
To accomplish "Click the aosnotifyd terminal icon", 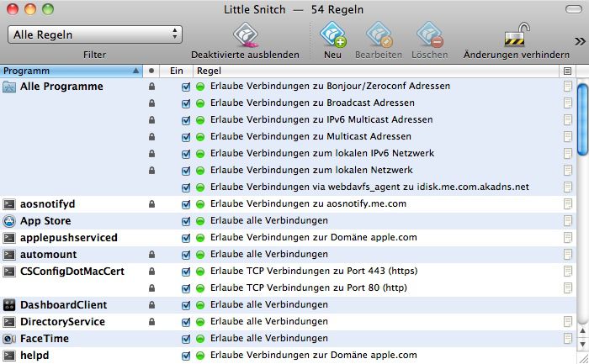I will (x=9, y=204).
